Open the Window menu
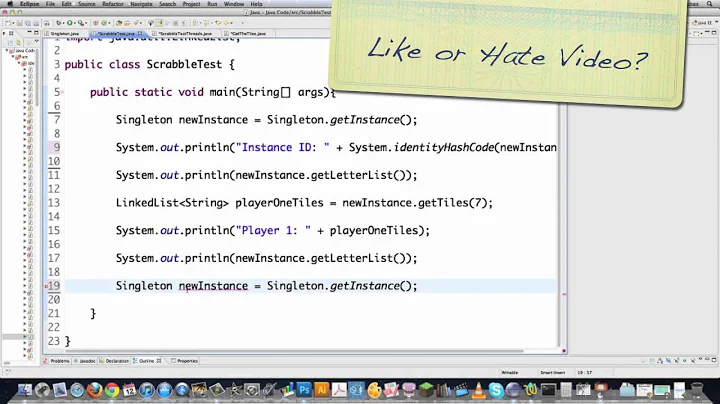Viewport: 720px width, 404px height. [234, 4]
